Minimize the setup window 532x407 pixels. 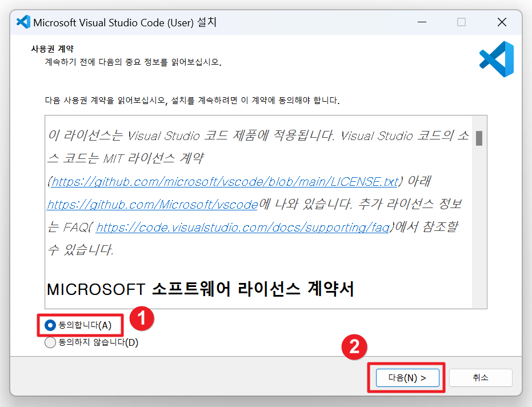click(x=422, y=22)
